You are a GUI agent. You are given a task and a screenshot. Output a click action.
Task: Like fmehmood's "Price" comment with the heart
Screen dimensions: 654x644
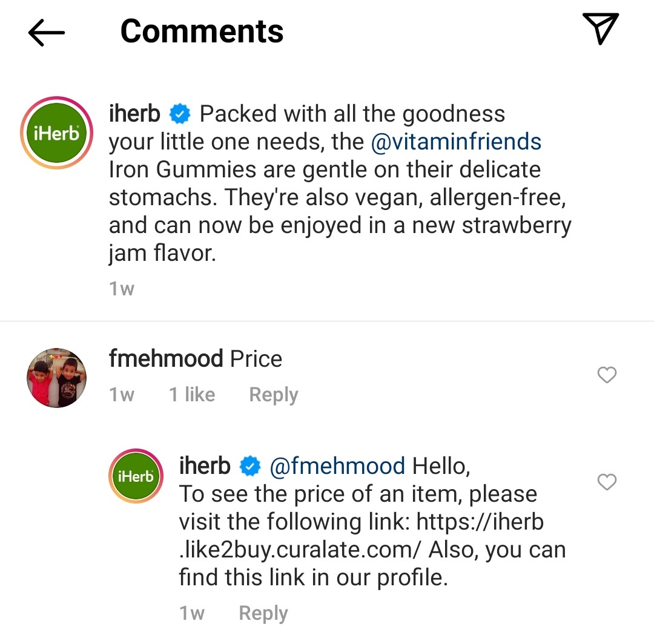tap(607, 375)
